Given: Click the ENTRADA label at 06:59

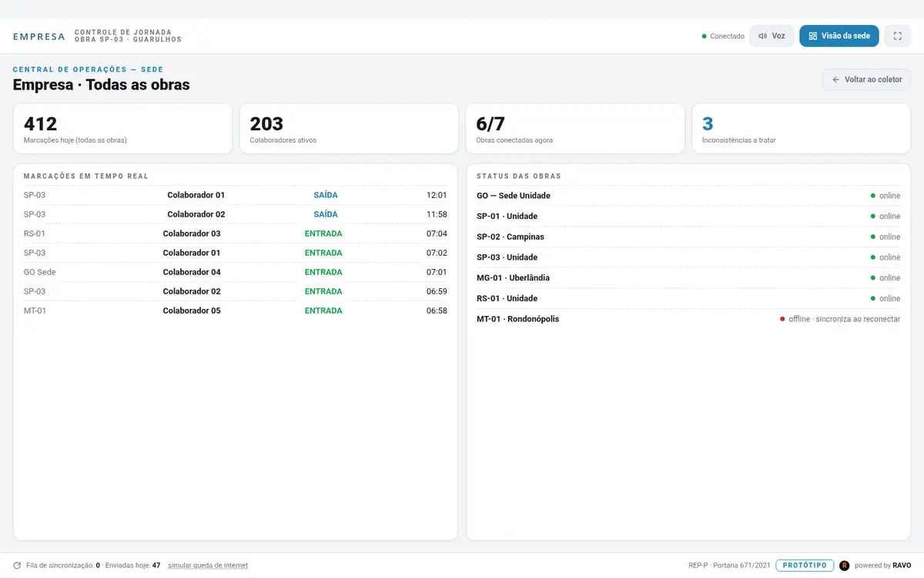Looking at the screenshot, I should tap(323, 291).
